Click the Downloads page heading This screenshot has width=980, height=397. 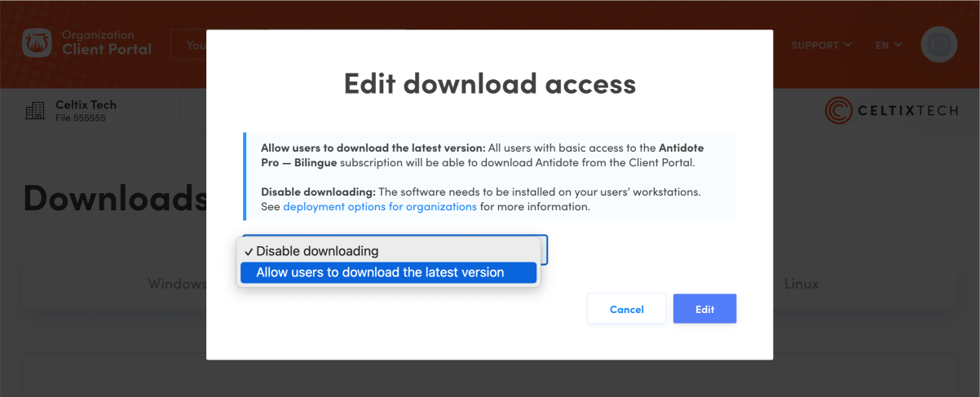pos(114,198)
